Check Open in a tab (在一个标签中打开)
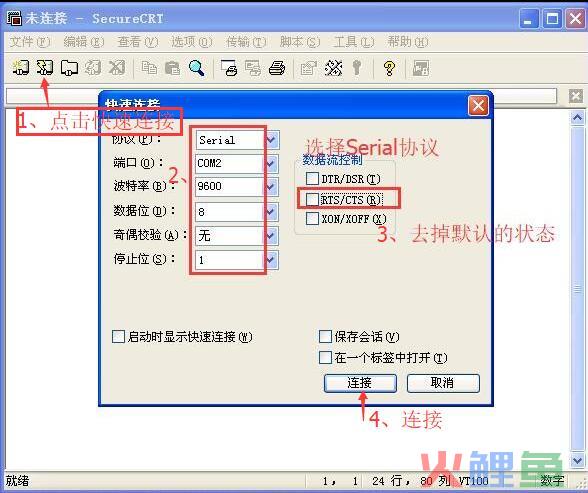588x493 pixels. (325, 357)
